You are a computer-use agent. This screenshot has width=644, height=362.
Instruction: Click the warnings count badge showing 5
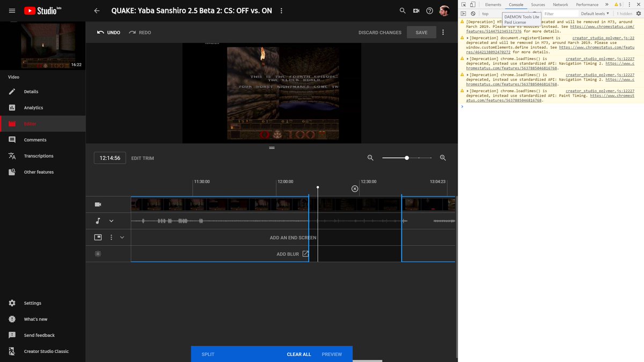(618, 4)
